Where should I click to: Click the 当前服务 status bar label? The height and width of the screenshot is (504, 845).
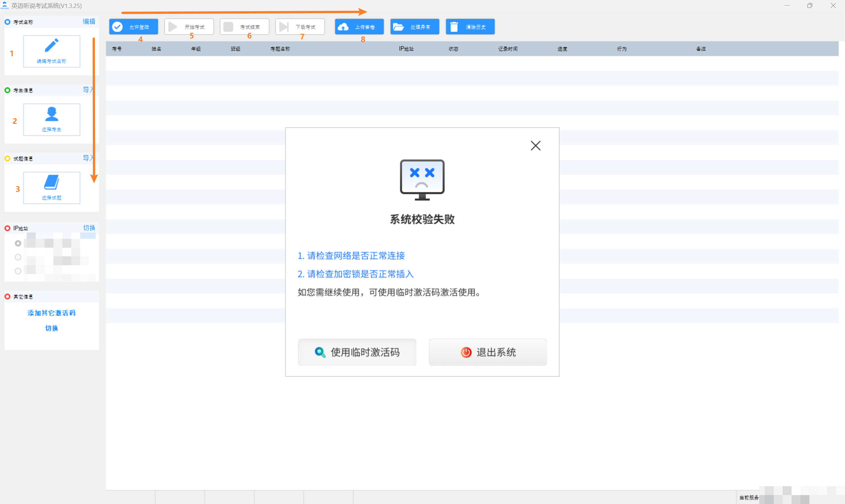749,497
